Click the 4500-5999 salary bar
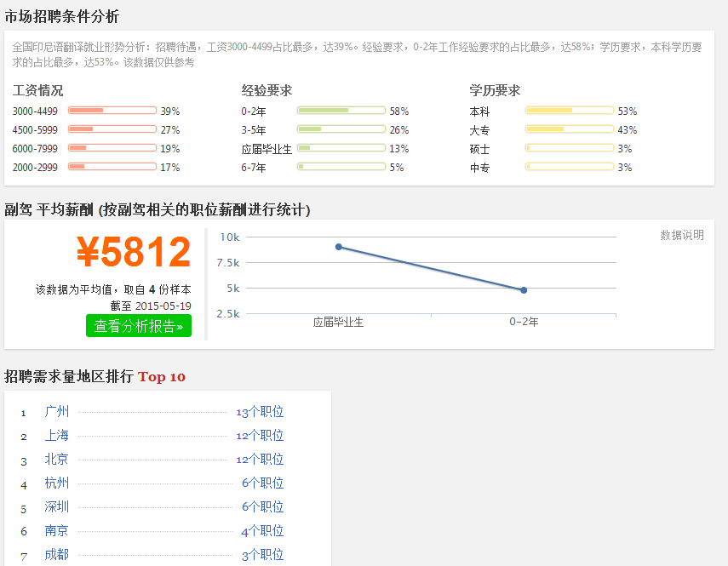This screenshot has width=728, height=566. [x=112, y=129]
